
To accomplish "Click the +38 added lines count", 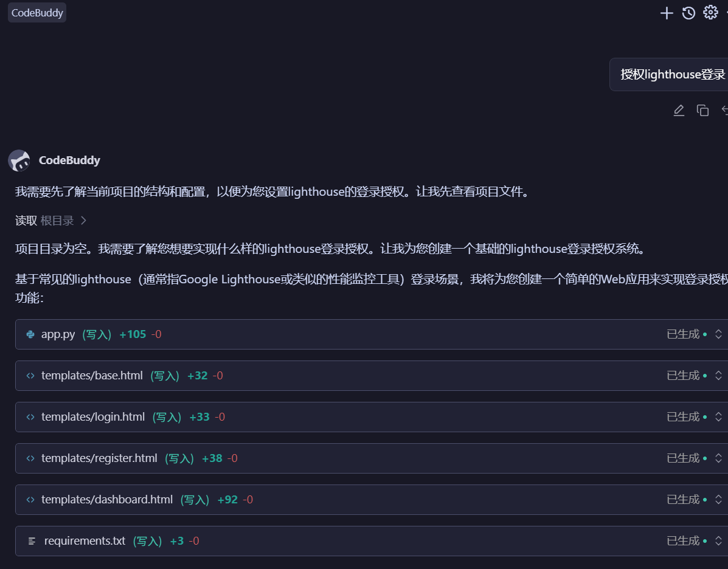I will click(x=212, y=458).
